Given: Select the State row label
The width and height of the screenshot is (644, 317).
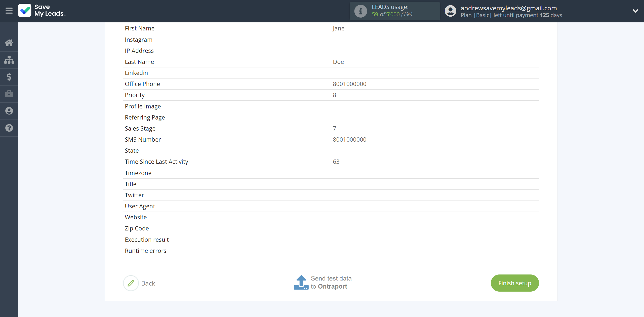Looking at the screenshot, I should (132, 151).
